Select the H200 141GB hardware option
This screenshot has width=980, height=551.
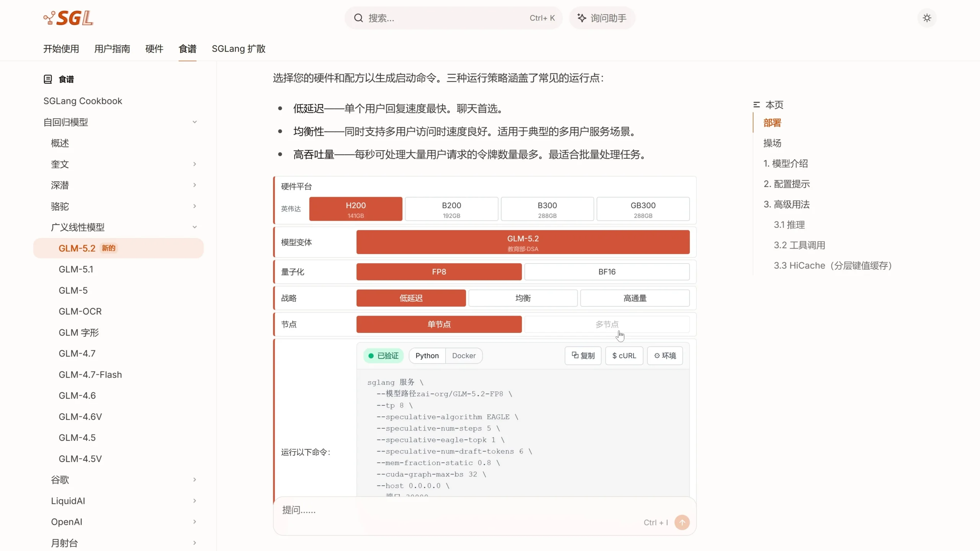coord(356,209)
